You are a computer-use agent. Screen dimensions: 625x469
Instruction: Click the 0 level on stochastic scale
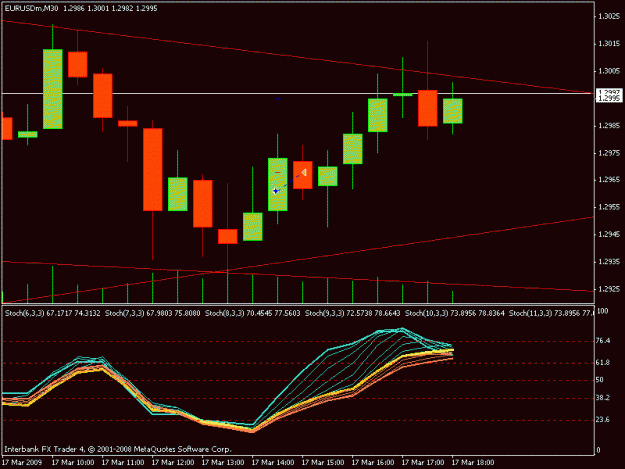point(598,450)
